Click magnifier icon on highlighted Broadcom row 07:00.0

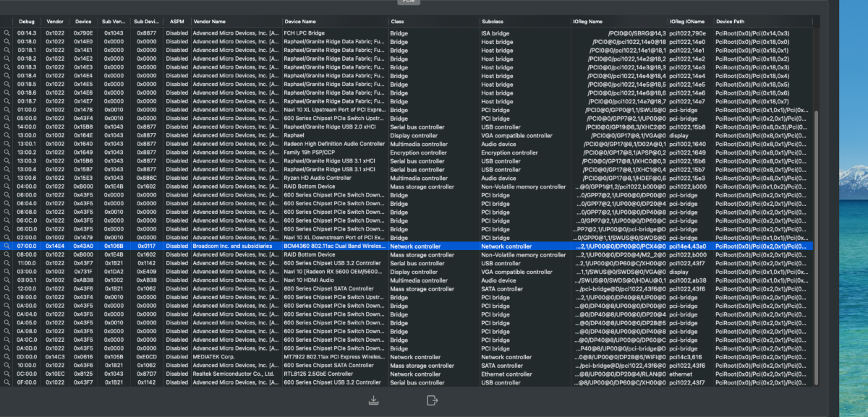coord(7,246)
